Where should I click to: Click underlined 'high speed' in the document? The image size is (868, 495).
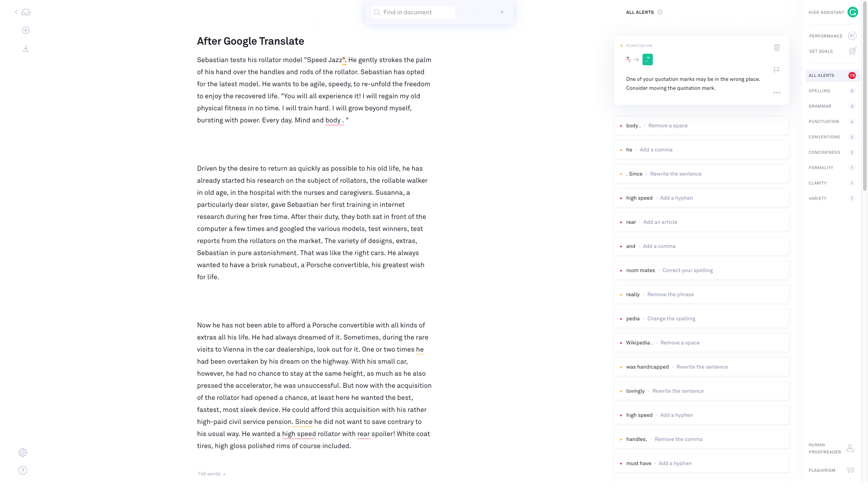(x=299, y=434)
